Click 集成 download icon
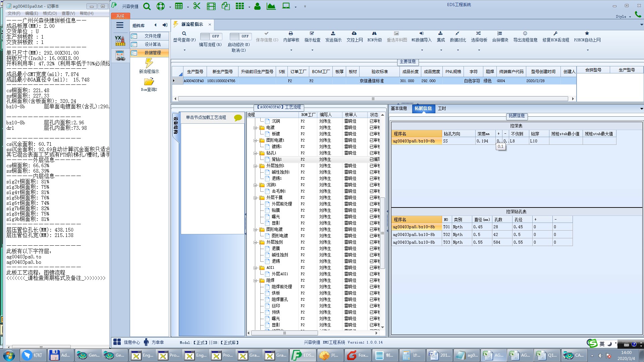 tap(440, 34)
